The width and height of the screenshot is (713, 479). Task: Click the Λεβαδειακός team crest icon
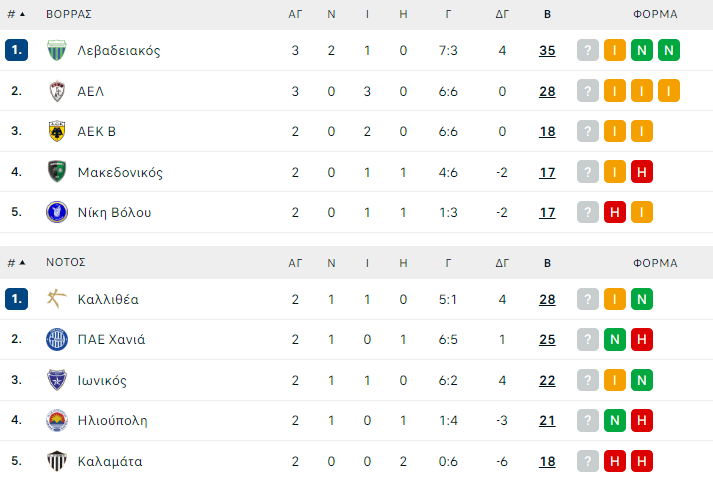tap(57, 51)
